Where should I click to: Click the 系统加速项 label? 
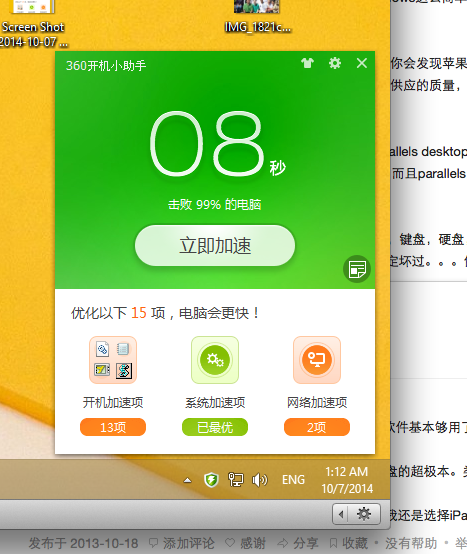coord(215,402)
